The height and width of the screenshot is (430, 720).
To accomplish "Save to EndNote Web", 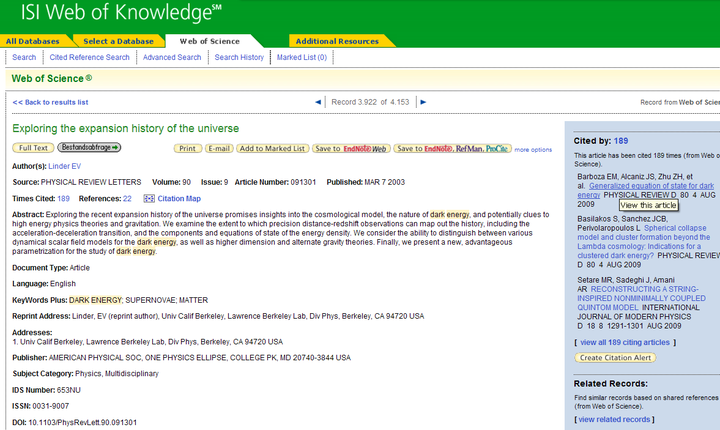I will [351, 148].
